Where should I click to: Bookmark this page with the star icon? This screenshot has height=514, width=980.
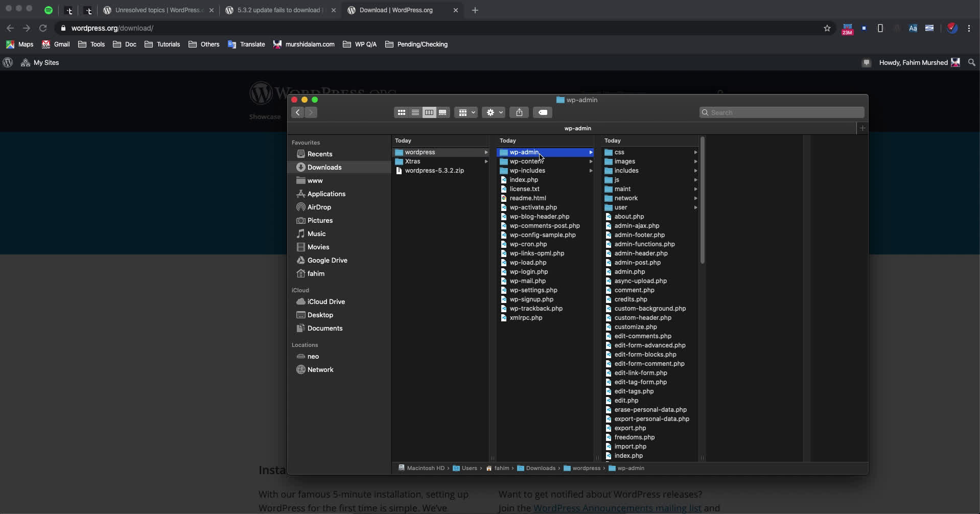827,28
